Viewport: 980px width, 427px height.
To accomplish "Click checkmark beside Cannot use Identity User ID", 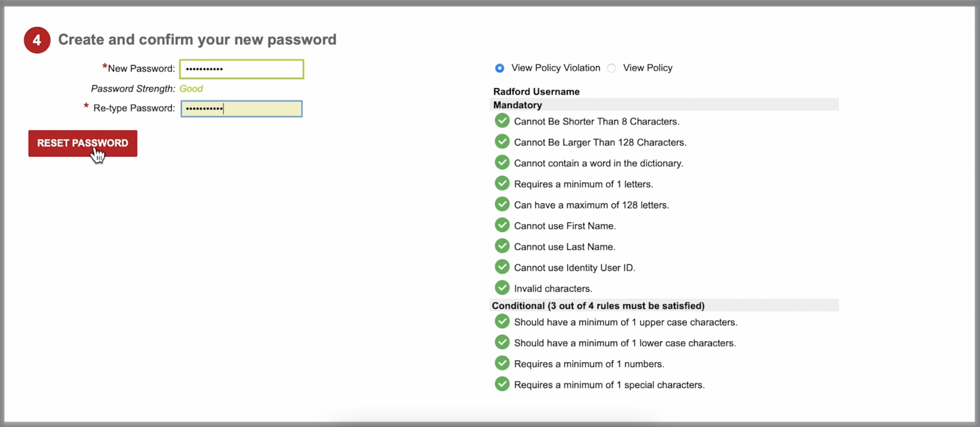I will (x=502, y=267).
